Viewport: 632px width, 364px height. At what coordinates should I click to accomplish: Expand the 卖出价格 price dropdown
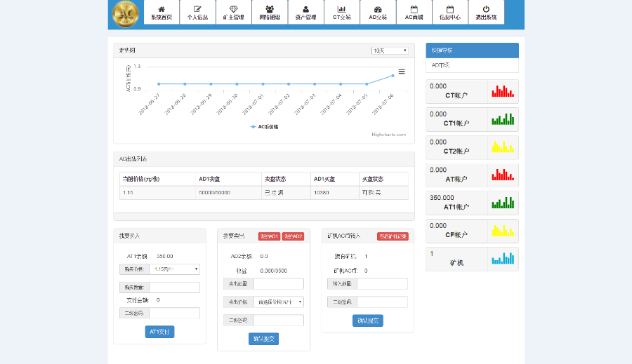click(x=279, y=302)
